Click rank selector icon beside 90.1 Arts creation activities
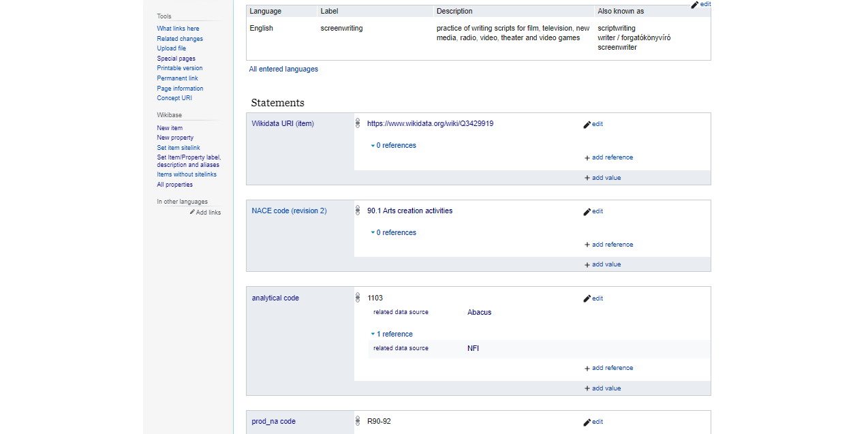 [358, 211]
